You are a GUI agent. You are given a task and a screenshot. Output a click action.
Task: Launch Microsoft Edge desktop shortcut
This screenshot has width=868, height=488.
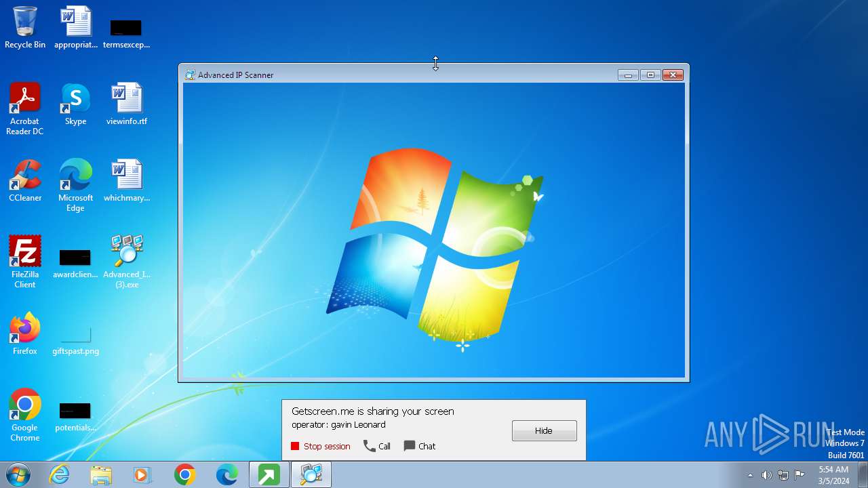click(76, 186)
